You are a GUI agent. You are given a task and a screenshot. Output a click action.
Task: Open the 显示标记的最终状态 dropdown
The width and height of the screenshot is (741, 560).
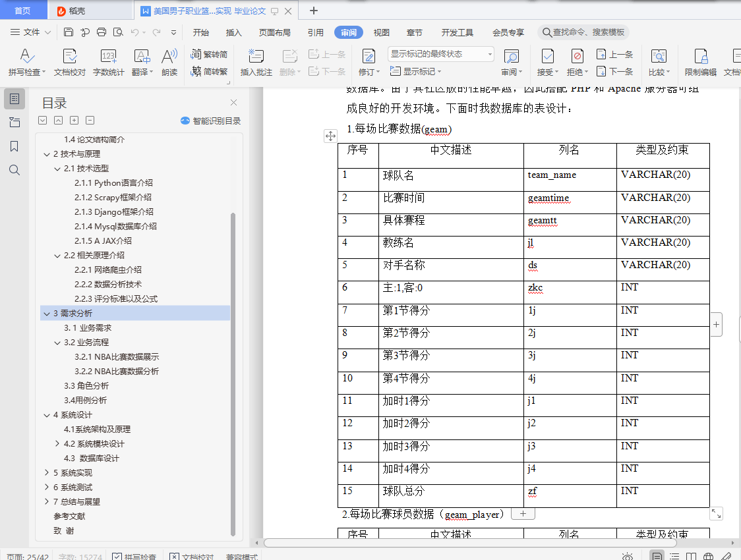pos(441,54)
